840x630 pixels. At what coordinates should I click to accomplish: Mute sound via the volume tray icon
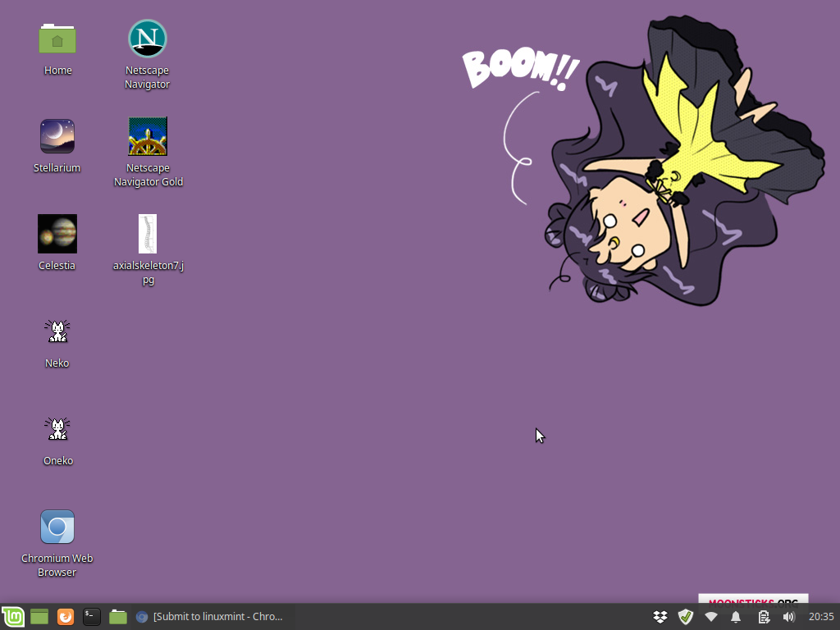[x=788, y=616]
